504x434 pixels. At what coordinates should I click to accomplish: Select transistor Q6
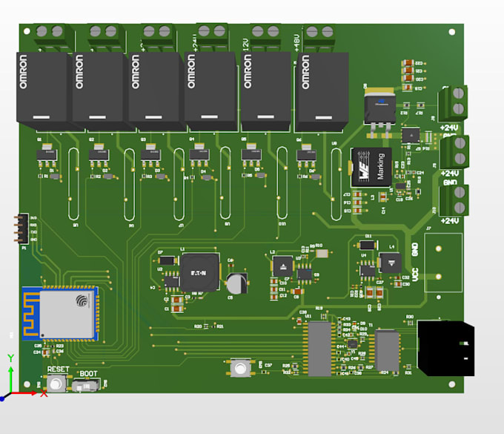click(306, 155)
